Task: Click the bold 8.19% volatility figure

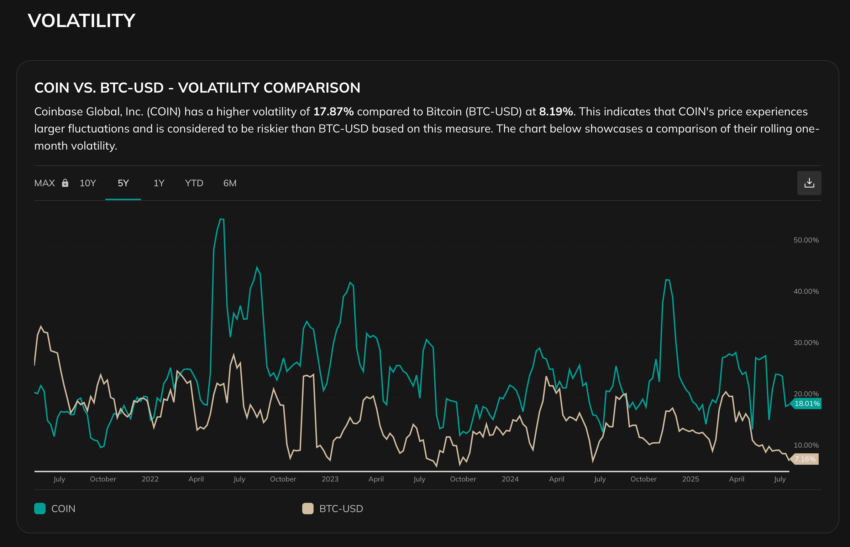Action: pyautogui.click(x=556, y=112)
